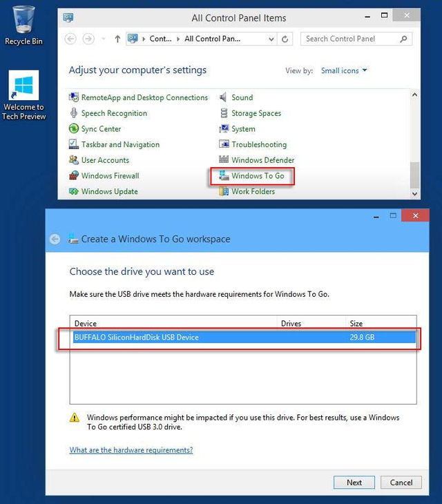The height and width of the screenshot is (504, 442).
Task: Open Welcome to Tech Preview shortcut
Action: (23, 95)
